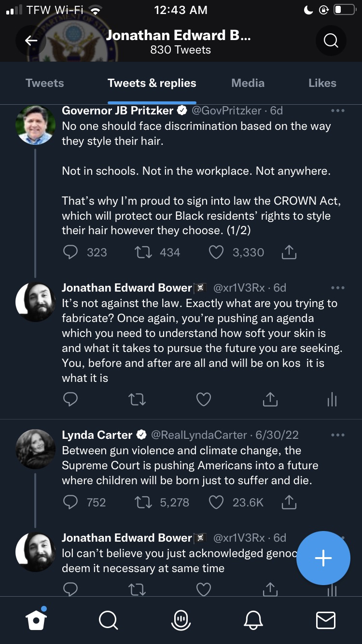Open the Notifications bell
The width and height of the screenshot is (362, 644).
(254, 620)
